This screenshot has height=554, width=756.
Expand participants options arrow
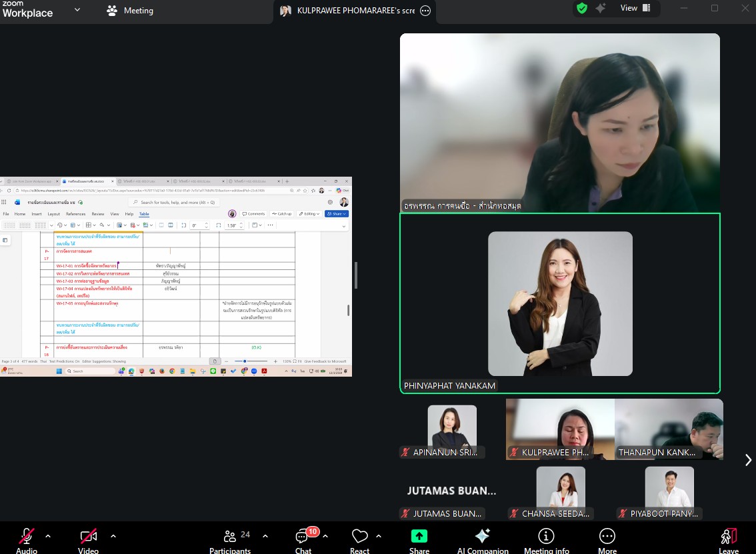coord(265,535)
